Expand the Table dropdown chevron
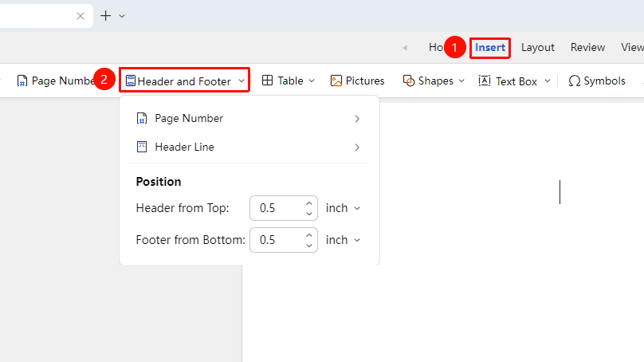The height and width of the screenshot is (362, 644). pyautogui.click(x=312, y=81)
